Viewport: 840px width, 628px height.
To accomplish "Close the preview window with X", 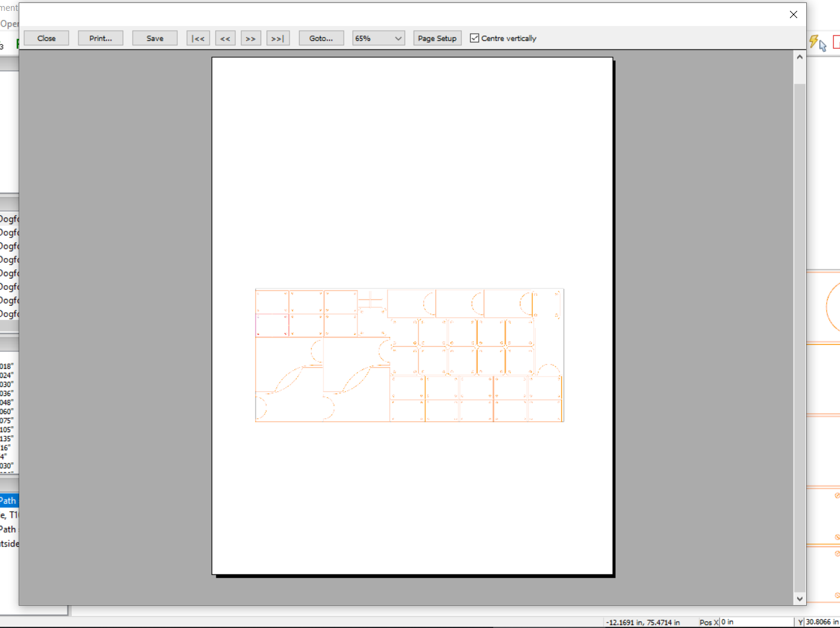I will (x=794, y=14).
